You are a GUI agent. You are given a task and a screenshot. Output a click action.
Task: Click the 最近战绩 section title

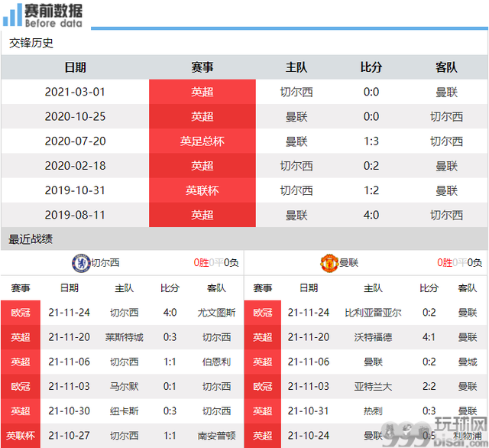click(x=31, y=239)
